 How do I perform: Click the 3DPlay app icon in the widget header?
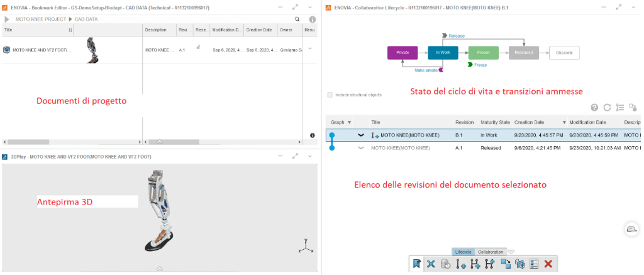pos(5,157)
